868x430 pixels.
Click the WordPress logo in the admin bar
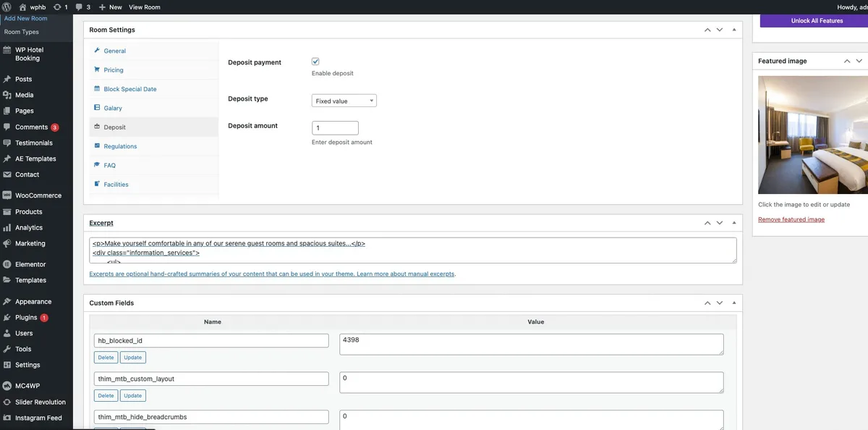(6, 7)
